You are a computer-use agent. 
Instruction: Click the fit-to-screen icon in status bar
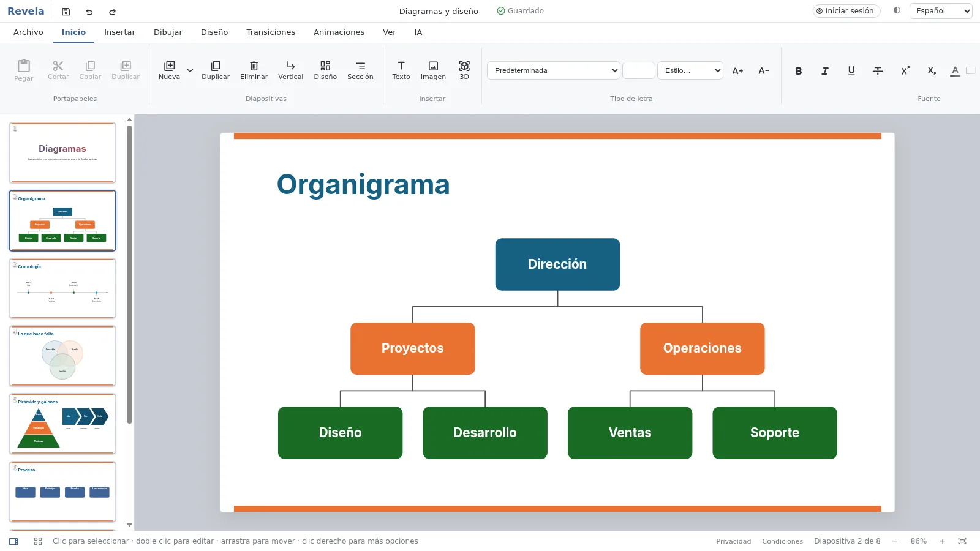tap(962, 541)
